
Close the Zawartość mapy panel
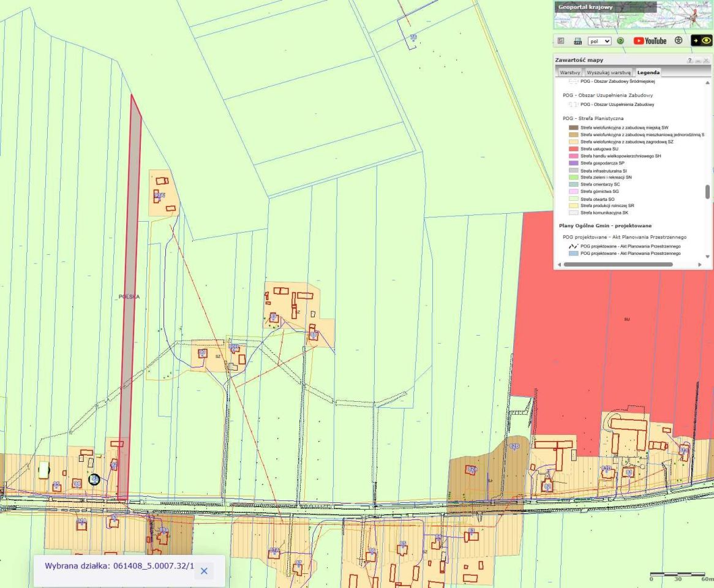coord(706,60)
